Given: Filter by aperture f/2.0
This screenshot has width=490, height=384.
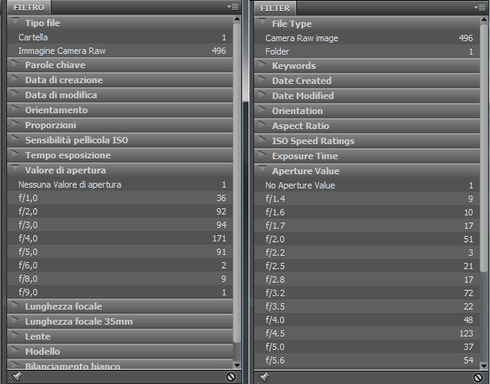Looking at the screenshot, I should [x=367, y=239].
